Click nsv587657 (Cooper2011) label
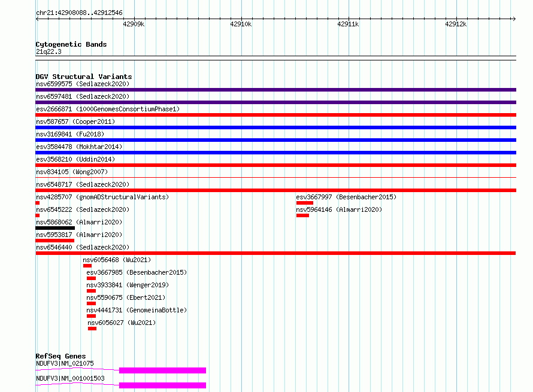The image size is (533, 392). pos(75,121)
